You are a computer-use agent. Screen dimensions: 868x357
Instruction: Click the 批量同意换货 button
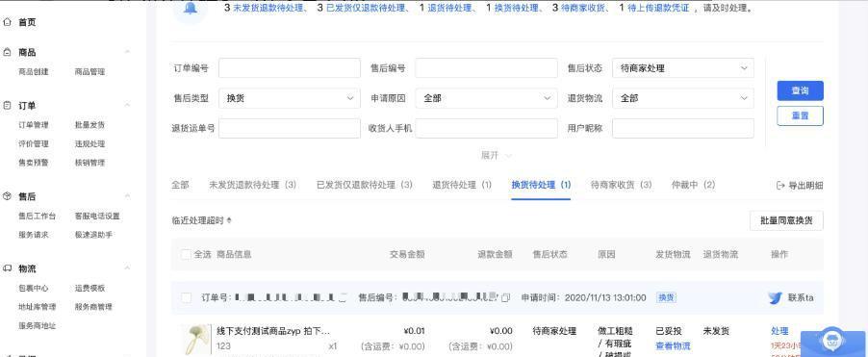coord(786,220)
